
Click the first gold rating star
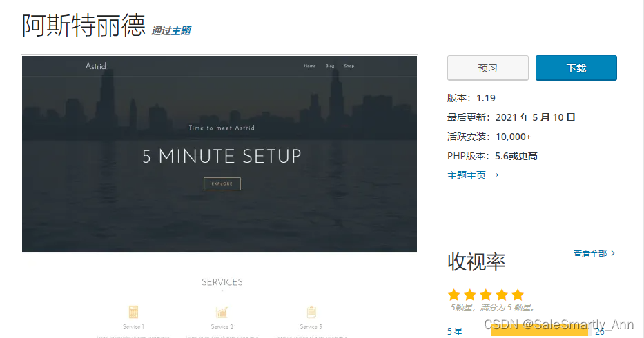(454, 295)
